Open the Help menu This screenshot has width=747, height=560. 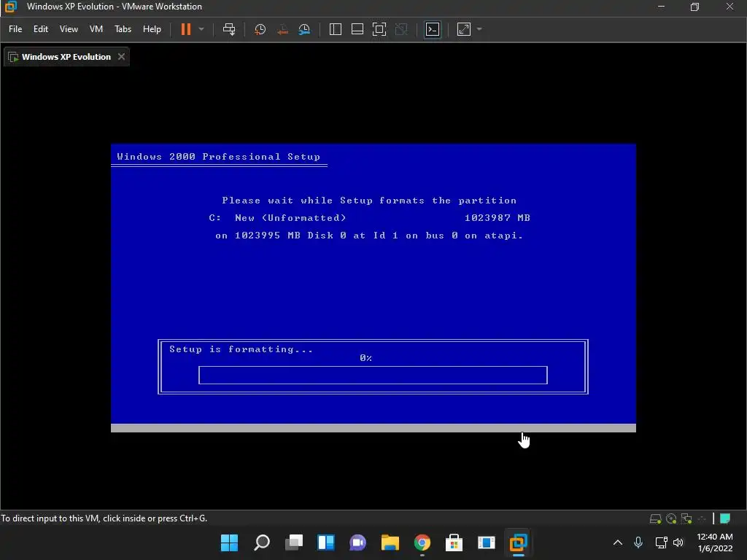(152, 29)
